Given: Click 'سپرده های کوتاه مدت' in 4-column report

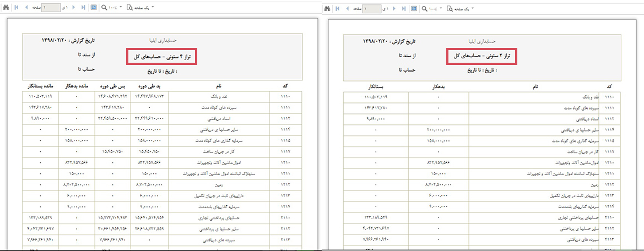Looking at the screenshot, I should (x=219, y=108).
